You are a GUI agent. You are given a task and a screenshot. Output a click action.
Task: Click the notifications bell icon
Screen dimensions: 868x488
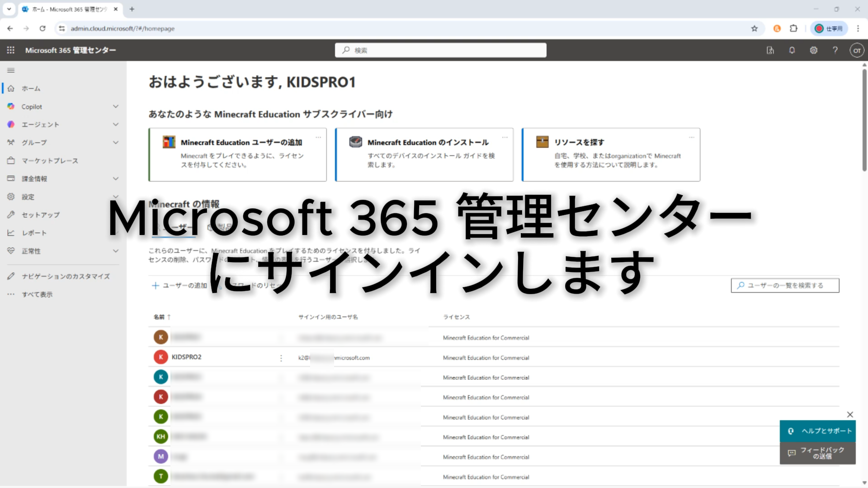tap(792, 50)
